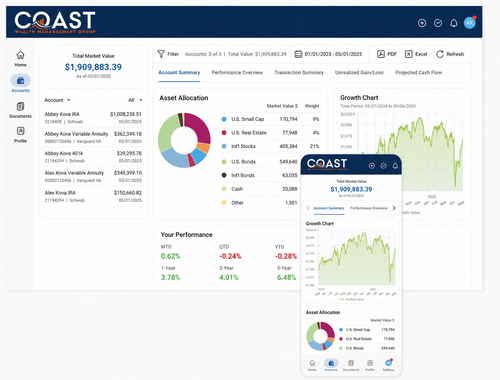Click the Filter funnel icon
This screenshot has height=380, width=500.
click(x=161, y=54)
